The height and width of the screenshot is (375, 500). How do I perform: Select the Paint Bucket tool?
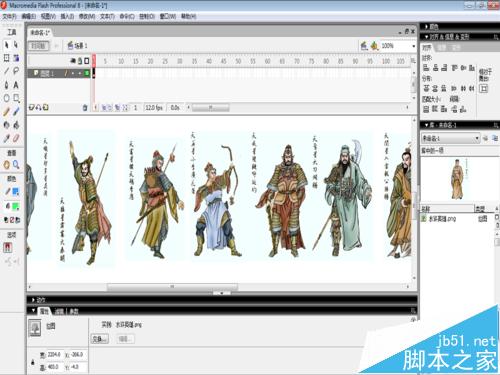(x=16, y=125)
